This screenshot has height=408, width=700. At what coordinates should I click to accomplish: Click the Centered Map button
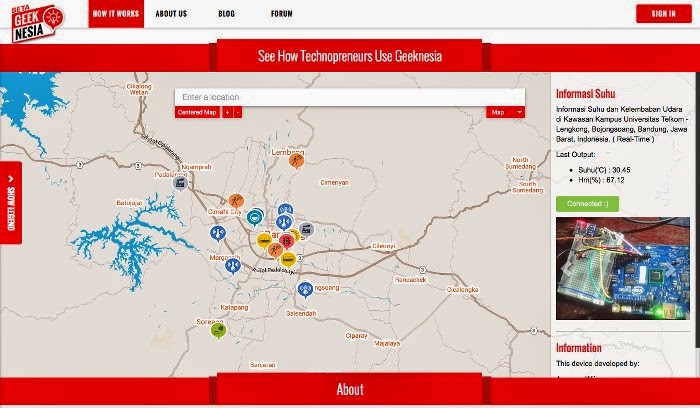[197, 112]
